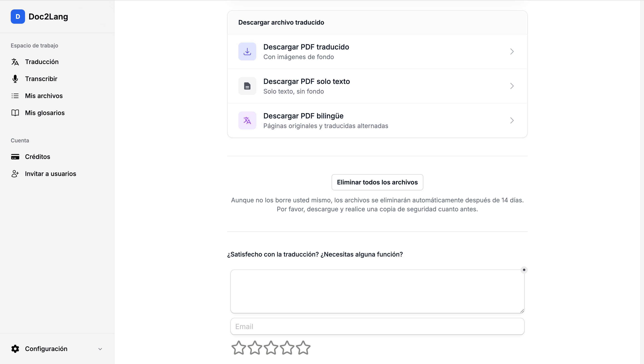Rate five stars with the last star
The image size is (644, 364).
coord(303,348)
